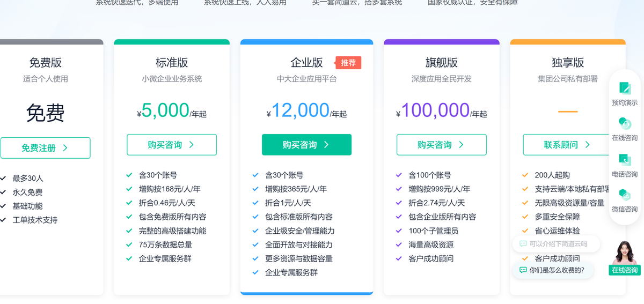644x304 pixels.
Task: Click the 企业级安全/管理能力 feature
Action: [299, 231]
